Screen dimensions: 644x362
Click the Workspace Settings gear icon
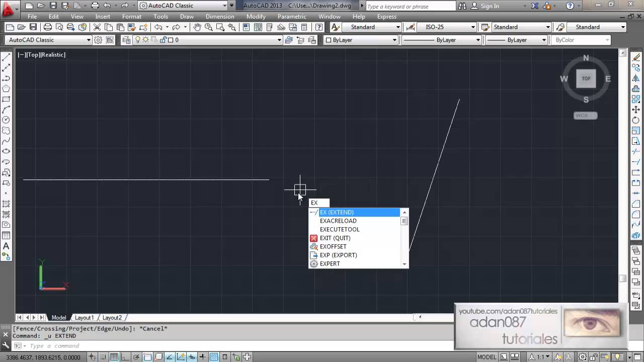tap(98, 40)
